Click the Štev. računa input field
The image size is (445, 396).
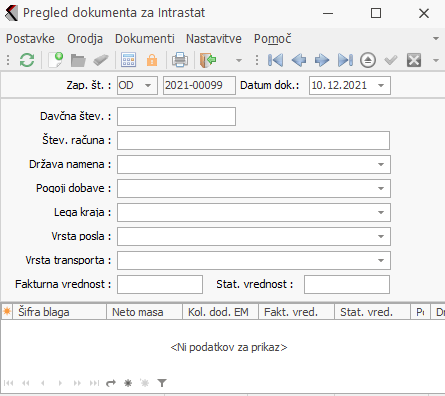coord(253,140)
